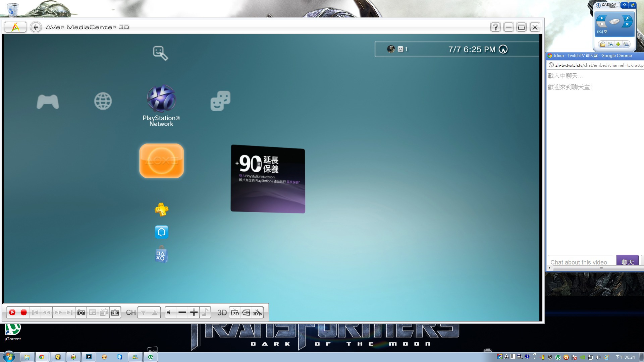Image resolution: width=644 pixels, height=362 pixels.
Task: Go to the lower channel with the down arrow
Action: [x=143, y=312]
